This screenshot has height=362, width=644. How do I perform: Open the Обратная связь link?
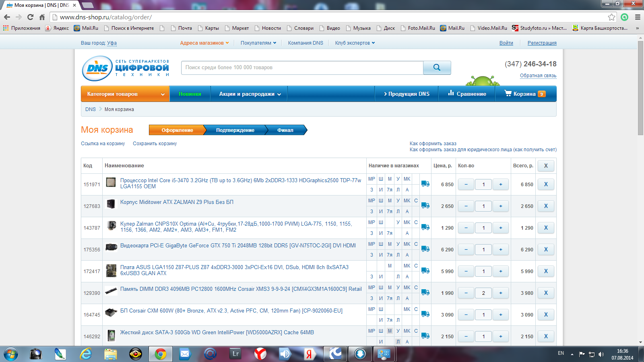click(538, 76)
